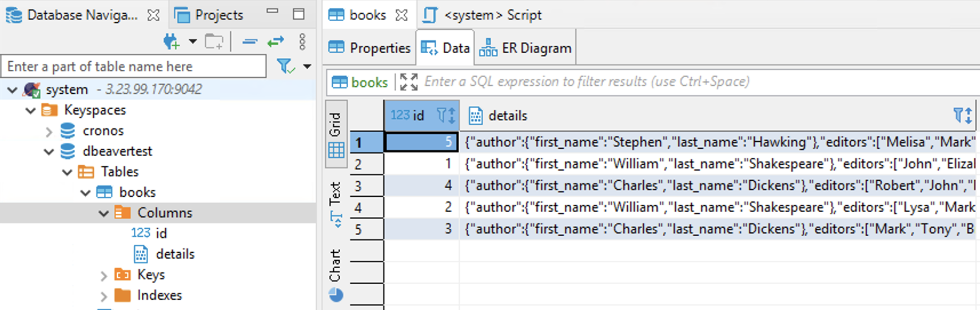
Task: Select the cronos keyspace item
Action: 103,131
